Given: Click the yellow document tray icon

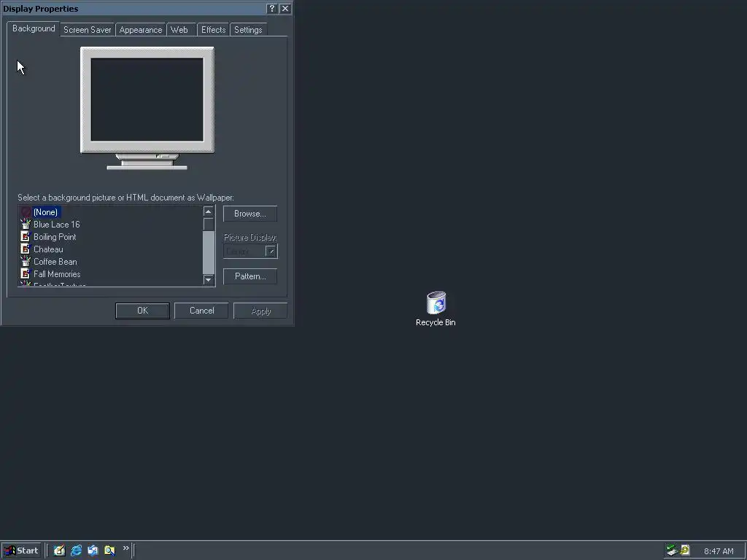Looking at the screenshot, I should click(x=685, y=551).
